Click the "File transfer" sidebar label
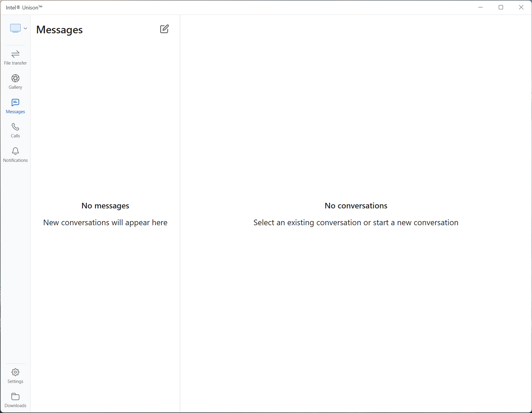 click(x=15, y=63)
